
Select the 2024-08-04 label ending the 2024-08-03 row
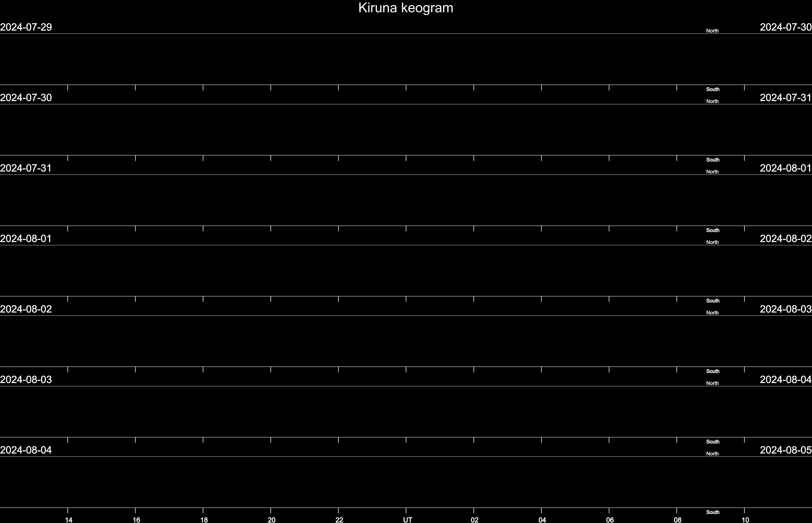[786, 380]
